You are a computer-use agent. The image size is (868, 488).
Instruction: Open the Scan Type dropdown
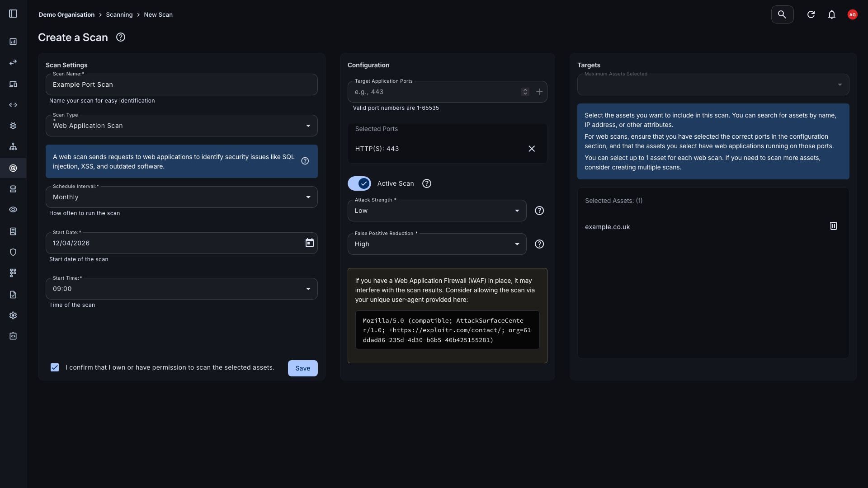click(182, 126)
